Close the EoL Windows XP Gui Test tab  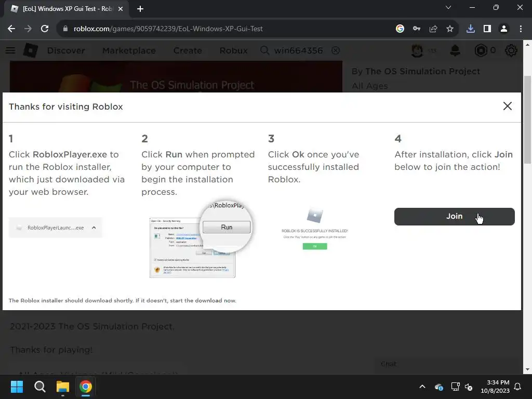pos(121,9)
